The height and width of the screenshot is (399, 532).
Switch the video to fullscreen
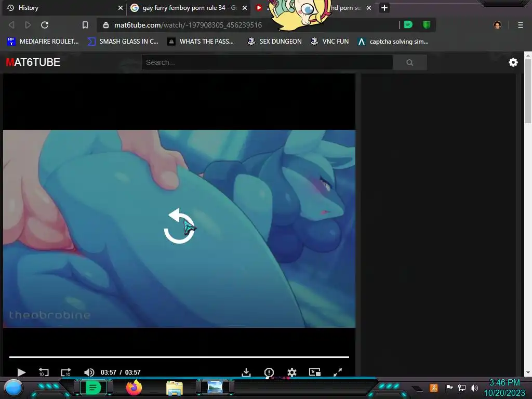coord(338,372)
